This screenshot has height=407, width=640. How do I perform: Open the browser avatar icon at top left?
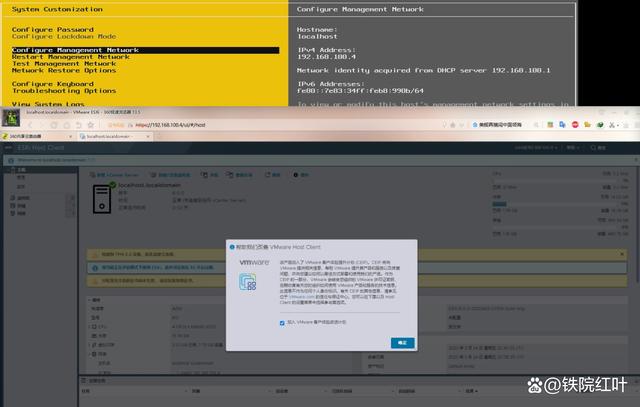tap(11, 118)
